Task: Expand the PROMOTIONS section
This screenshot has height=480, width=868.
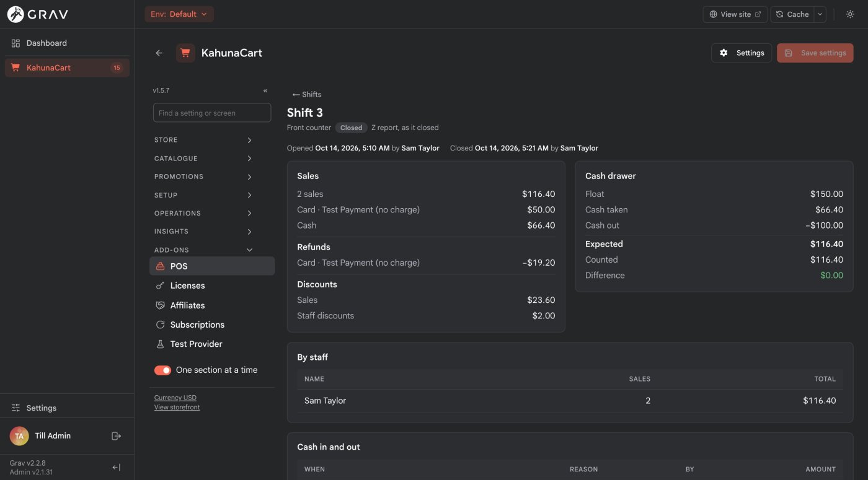Action: pos(203,177)
